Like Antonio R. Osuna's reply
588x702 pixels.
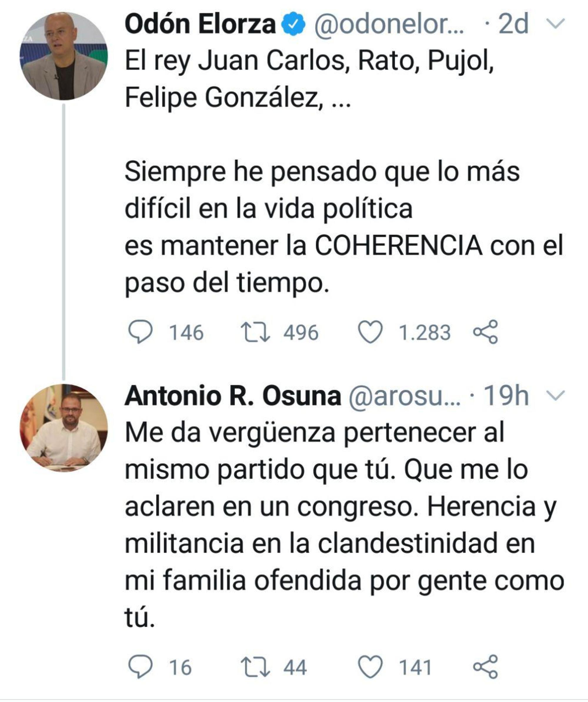pyautogui.click(x=370, y=667)
